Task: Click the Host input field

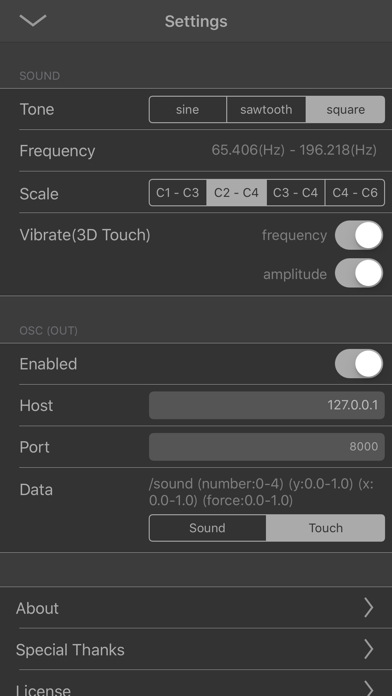Action: (267, 405)
